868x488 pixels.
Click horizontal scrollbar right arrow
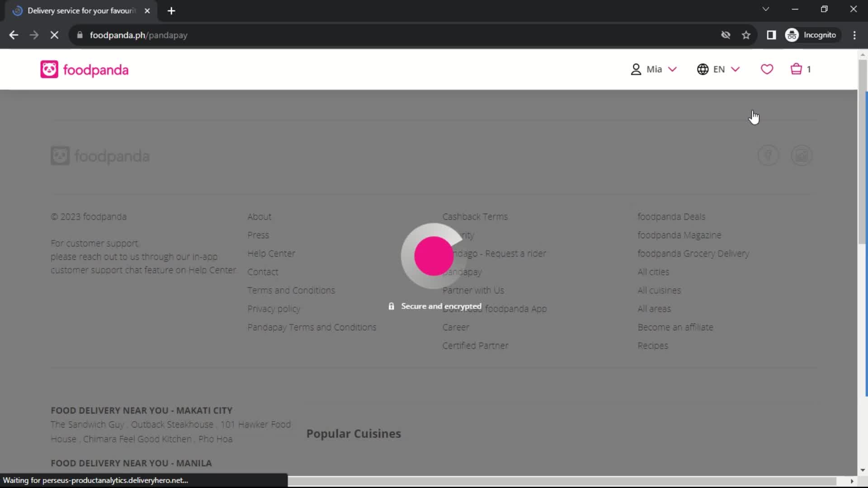click(x=852, y=481)
